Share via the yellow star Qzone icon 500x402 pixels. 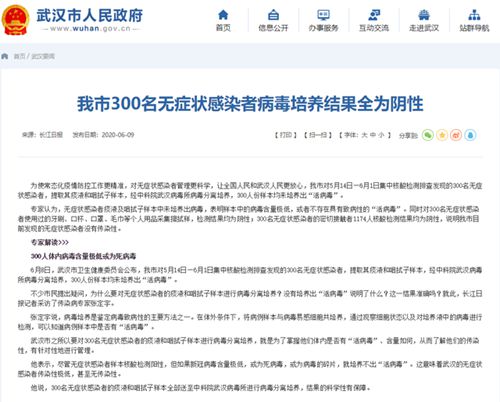click(x=442, y=135)
